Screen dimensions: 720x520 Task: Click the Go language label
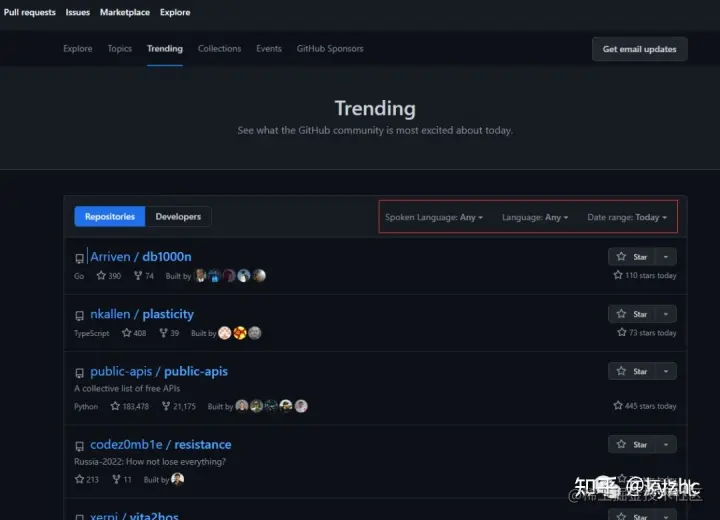click(x=79, y=276)
